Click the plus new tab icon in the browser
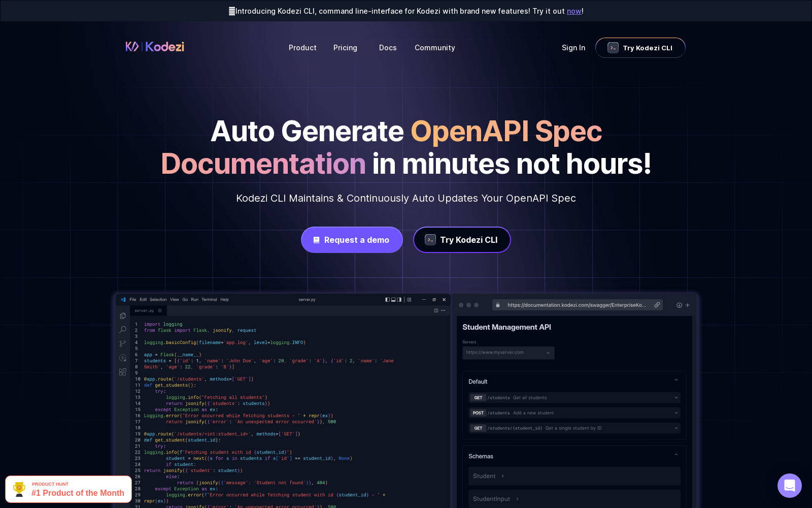 click(x=688, y=305)
